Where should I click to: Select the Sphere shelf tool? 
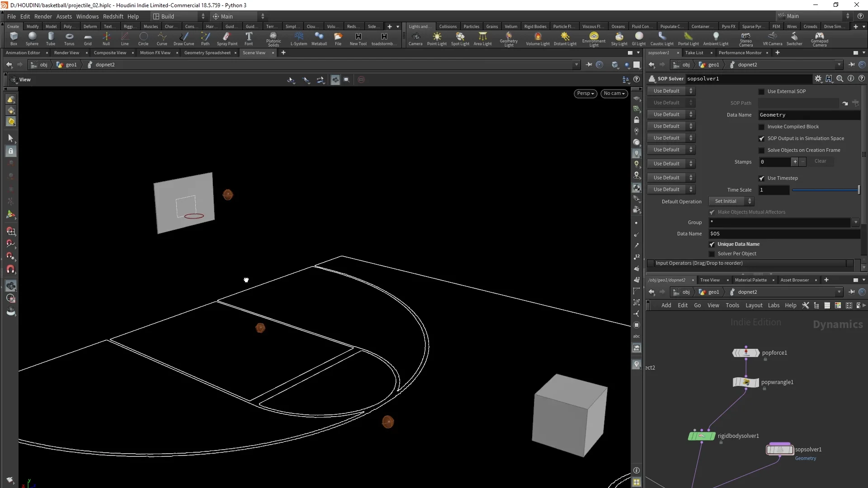click(32, 38)
